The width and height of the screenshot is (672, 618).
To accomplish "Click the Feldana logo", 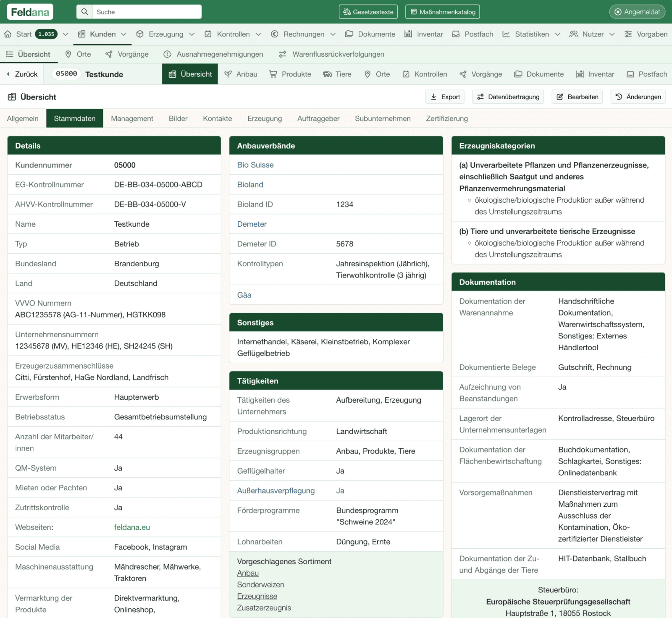I will (30, 12).
